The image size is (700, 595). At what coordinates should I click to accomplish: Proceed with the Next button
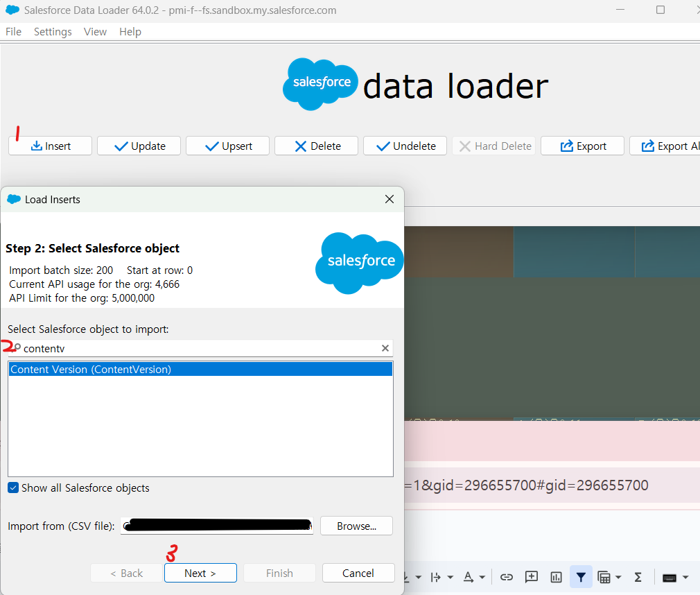(200, 573)
